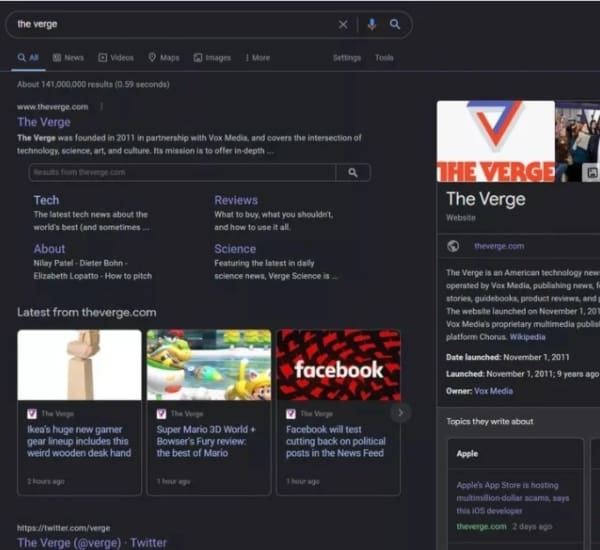
Task: Click the 'Date launched: November 1, 2011' line
Action: tap(507, 357)
